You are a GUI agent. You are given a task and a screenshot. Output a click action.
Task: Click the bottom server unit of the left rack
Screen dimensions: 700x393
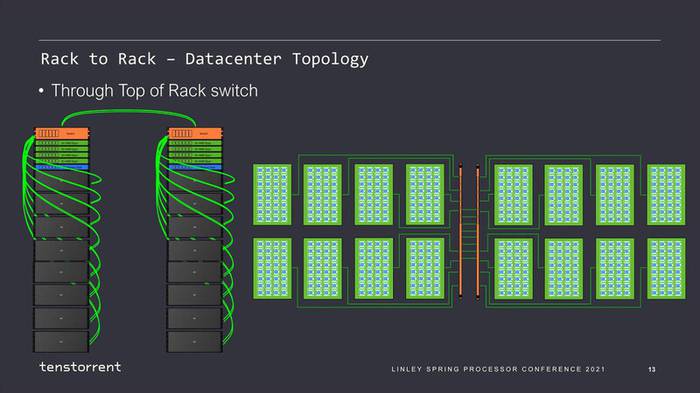coord(61,342)
